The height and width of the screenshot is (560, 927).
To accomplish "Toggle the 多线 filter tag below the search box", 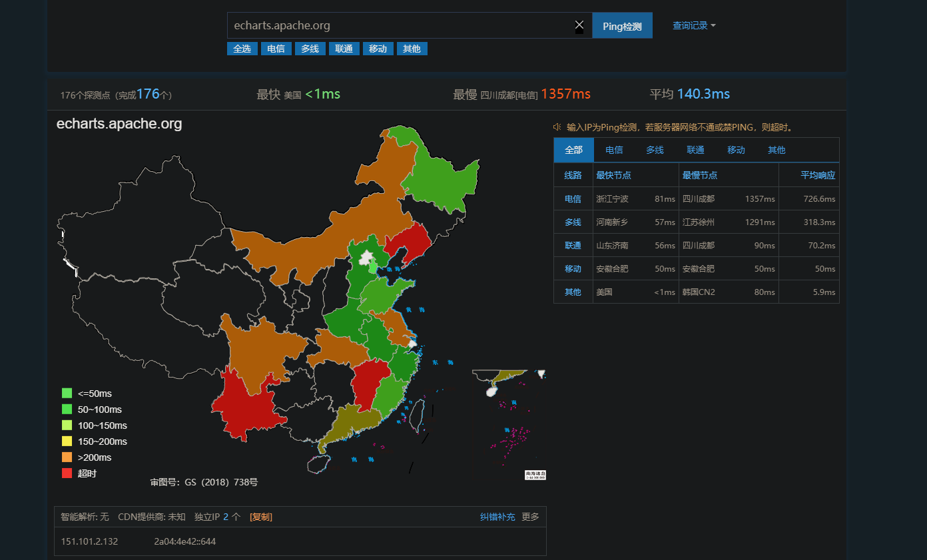I will pos(310,49).
